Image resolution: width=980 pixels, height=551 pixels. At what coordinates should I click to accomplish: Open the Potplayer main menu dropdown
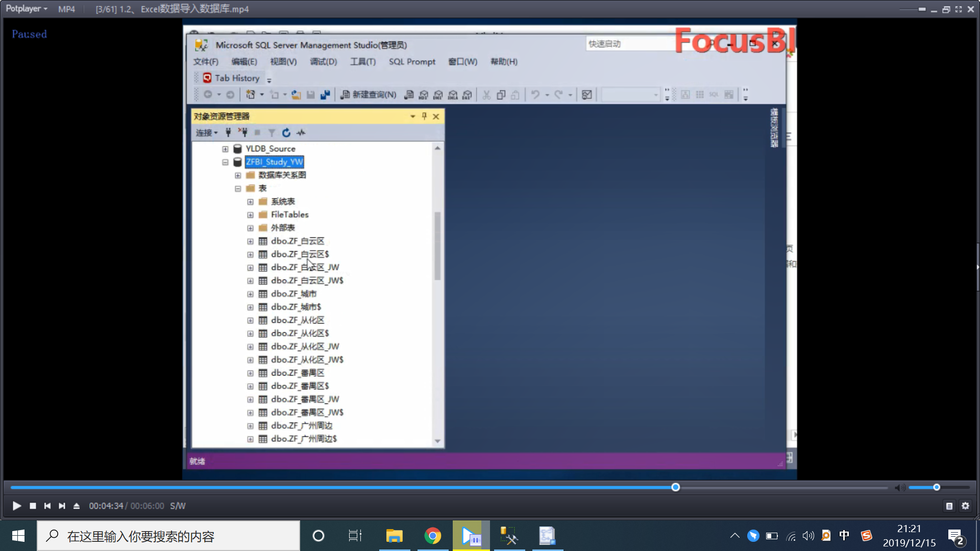(27, 9)
